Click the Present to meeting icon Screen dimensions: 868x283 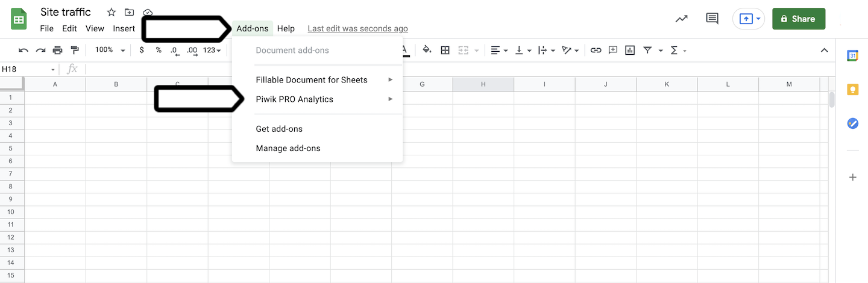pyautogui.click(x=746, y=19)
